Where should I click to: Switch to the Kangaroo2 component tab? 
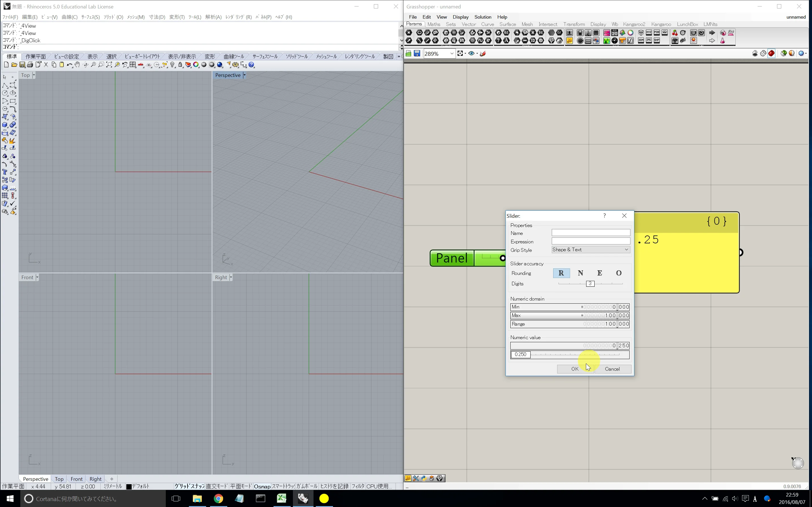(634, 24)
